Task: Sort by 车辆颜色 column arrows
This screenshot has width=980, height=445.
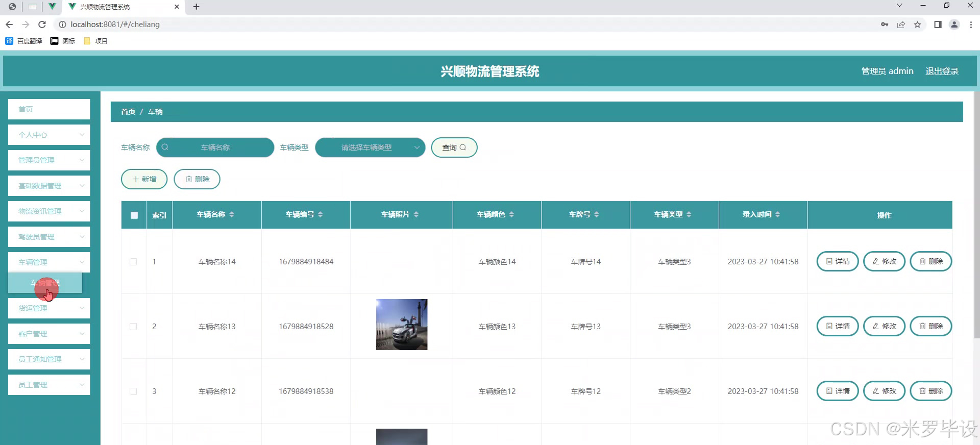Action: [511, 214]
